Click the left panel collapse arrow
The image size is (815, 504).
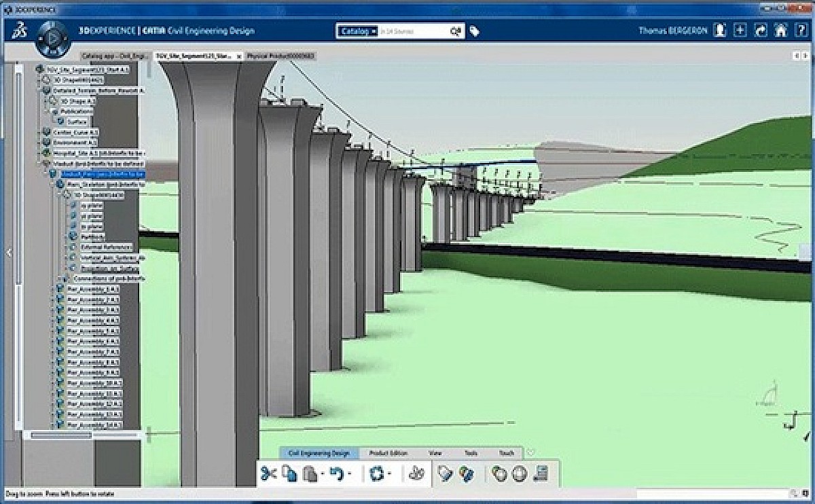click(8, 252)
